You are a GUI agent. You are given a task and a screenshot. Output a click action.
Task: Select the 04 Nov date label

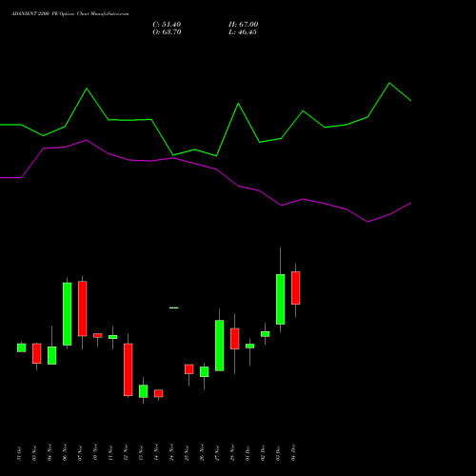point(50,452)
